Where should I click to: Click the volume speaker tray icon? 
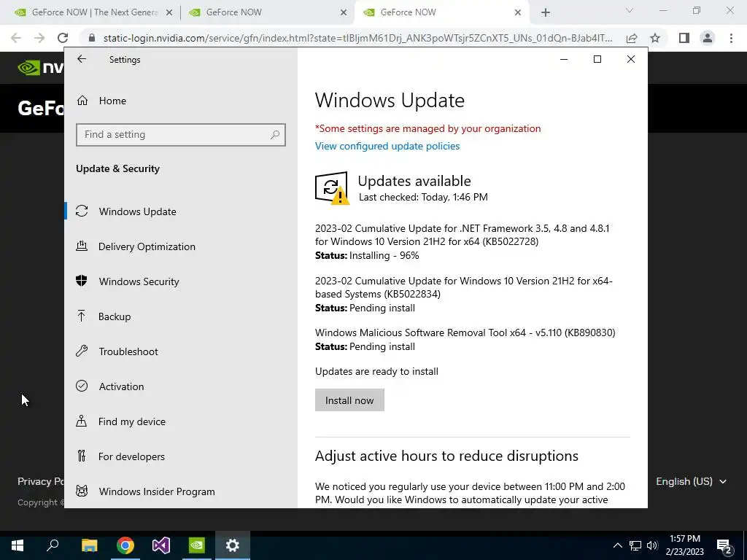(652, 545)
